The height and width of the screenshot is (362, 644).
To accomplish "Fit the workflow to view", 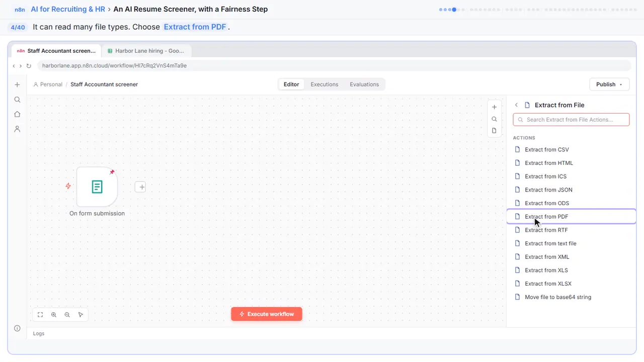I will [x=40, y=315].
